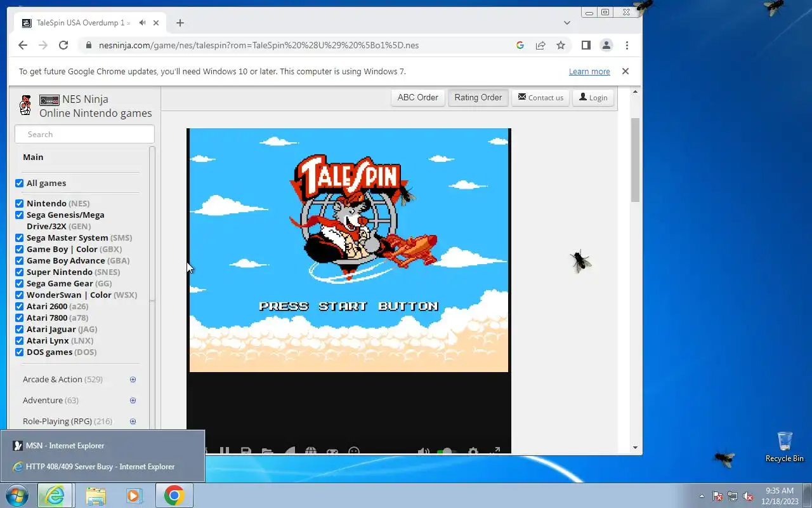Follow the Learn more link
The width and height of the screenshot is (812, 508).
coord(589,71)
